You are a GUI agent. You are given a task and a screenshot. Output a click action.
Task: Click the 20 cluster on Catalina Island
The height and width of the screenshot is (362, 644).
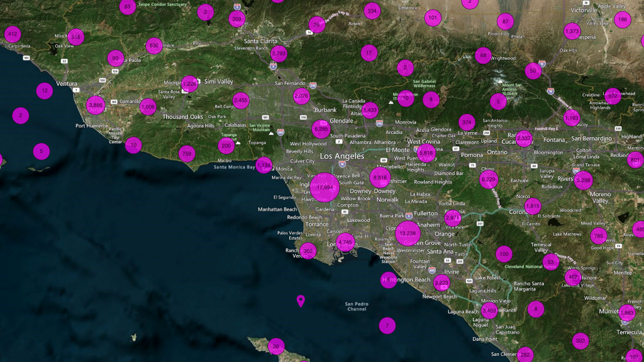(276, 346)
